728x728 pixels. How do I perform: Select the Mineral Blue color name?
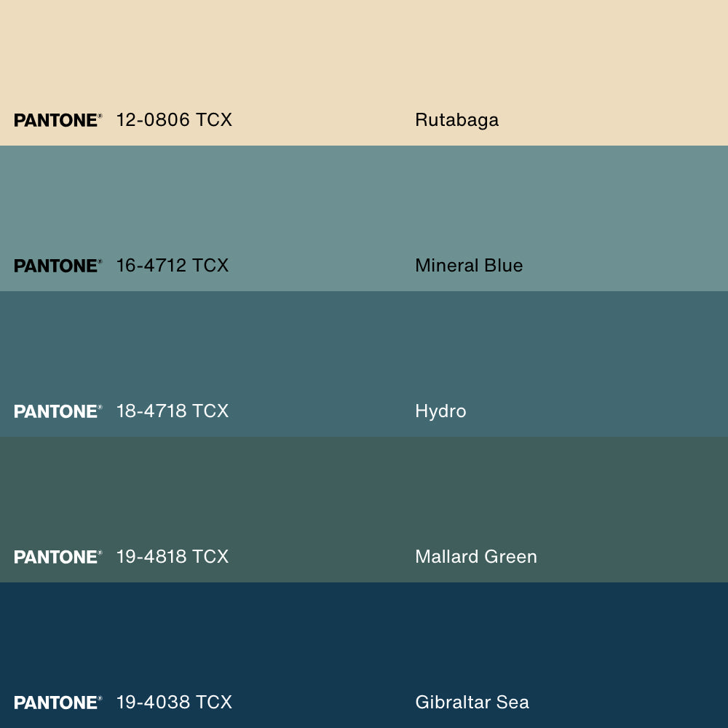pyautogui.click(x=469, y=266)
